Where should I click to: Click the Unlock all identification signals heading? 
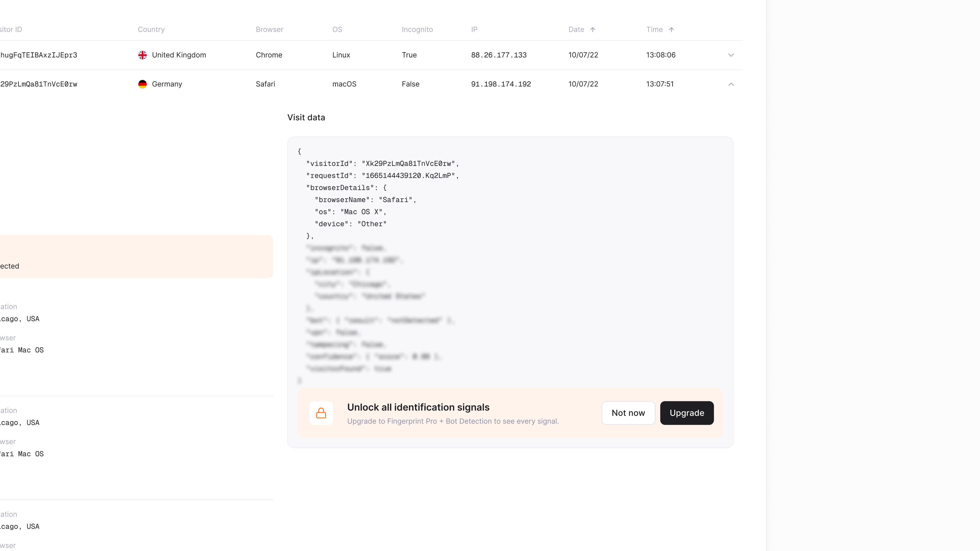[x=418, y=407]
